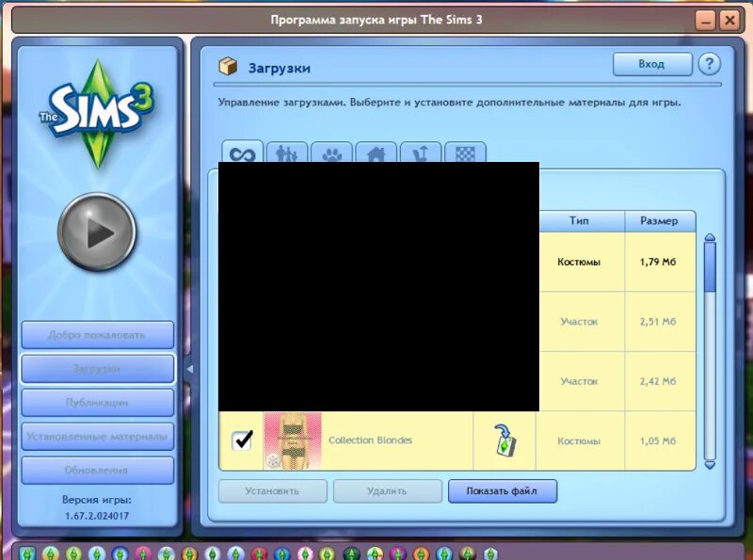Select Загрузки in the left sidebar
This screenshot has height=560, width=753.
(98, 369)
